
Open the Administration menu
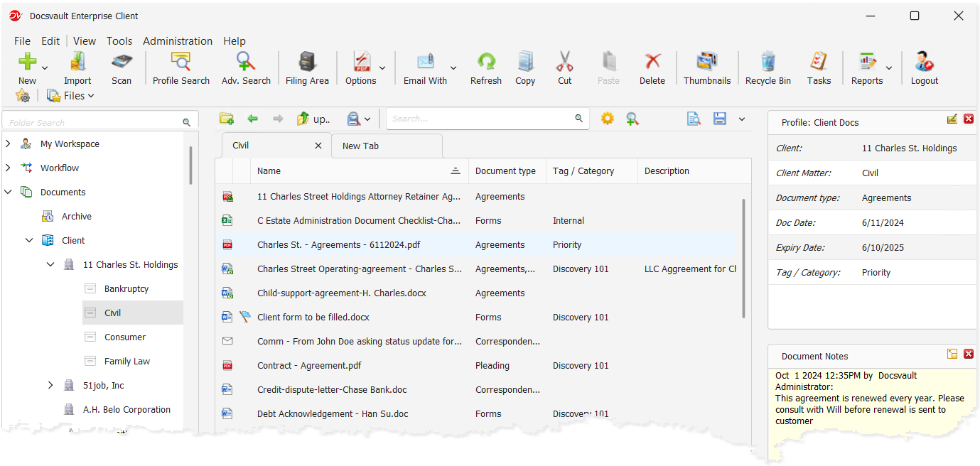[178, 41]
